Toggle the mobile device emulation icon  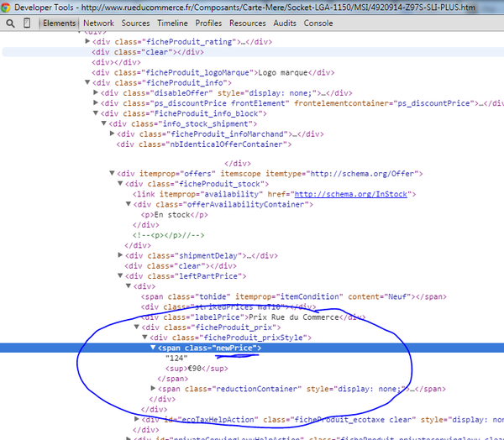click(x=27, y=23)
